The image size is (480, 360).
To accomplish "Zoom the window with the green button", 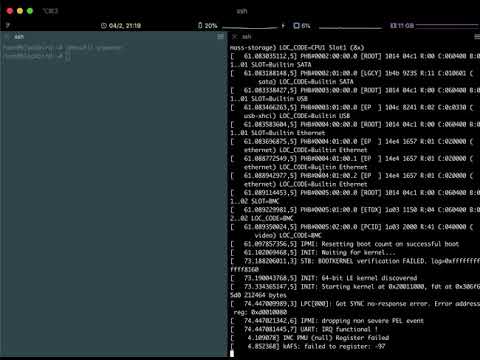I will click(30, 11).
